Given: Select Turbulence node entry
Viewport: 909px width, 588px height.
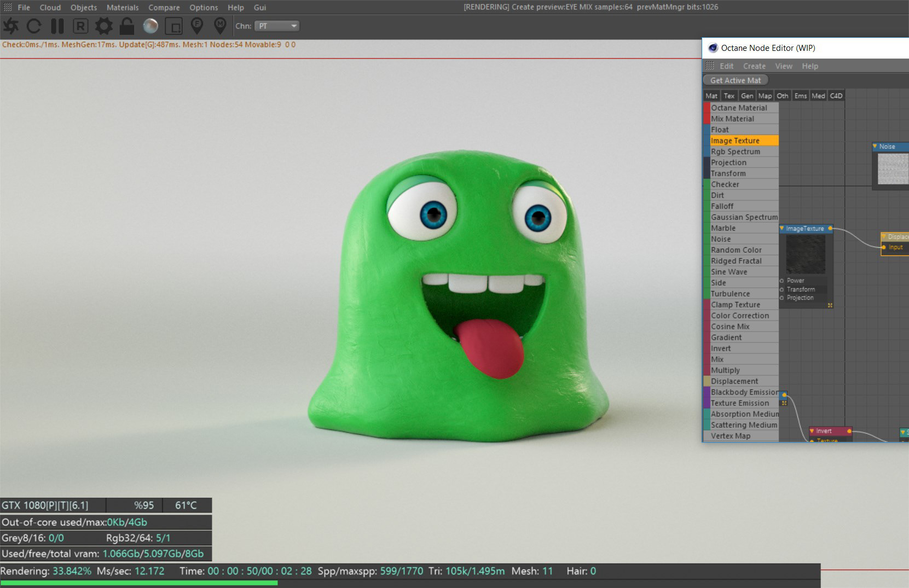Looking at the screenshot, I should click(741, 294).
